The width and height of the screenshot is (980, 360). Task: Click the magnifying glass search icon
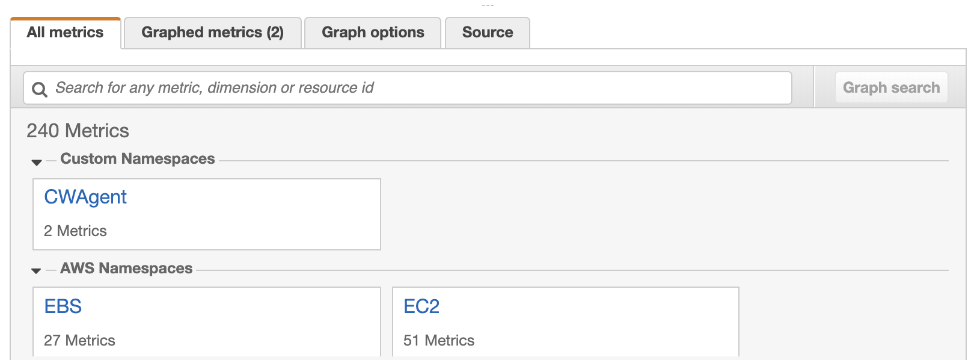pos(40,88)
